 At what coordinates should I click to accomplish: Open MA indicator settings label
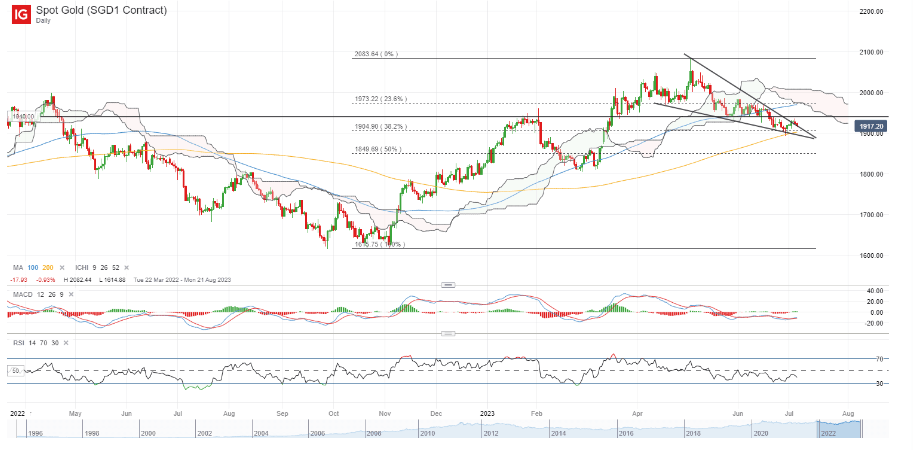(17, 267)
